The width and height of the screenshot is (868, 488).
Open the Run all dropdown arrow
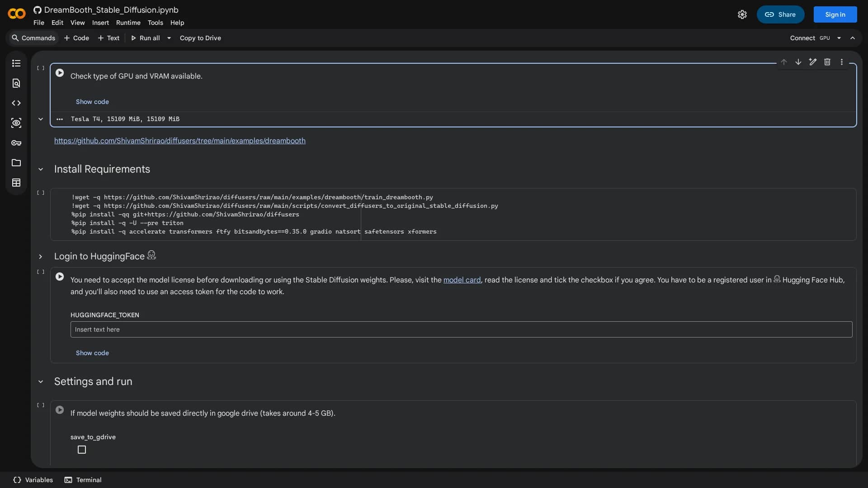169,38
